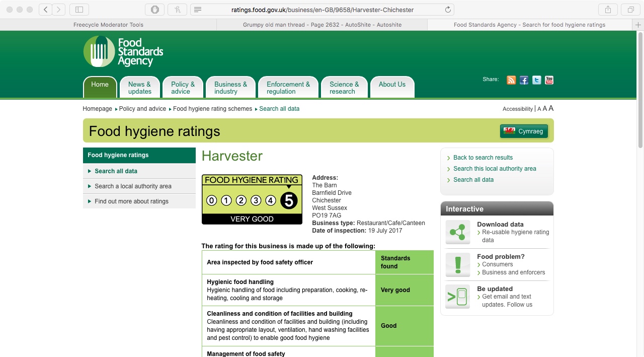Open the About Us navigation tab
Image resolution: width=644 pixels, height=357 pixels.
click(x=392, y=87)
